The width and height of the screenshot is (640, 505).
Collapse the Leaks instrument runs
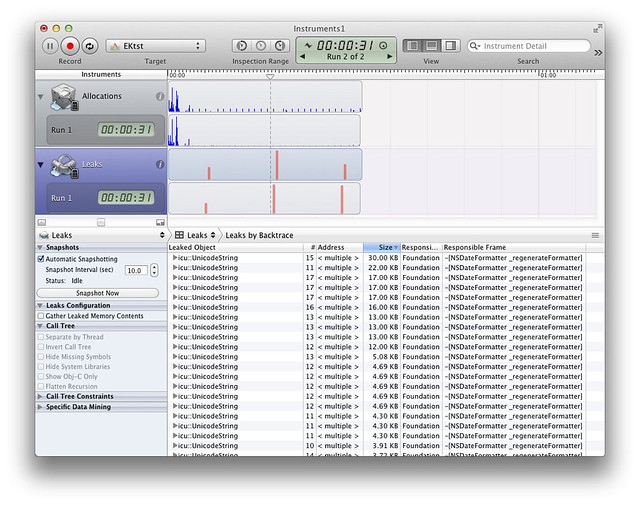point(40,165)
